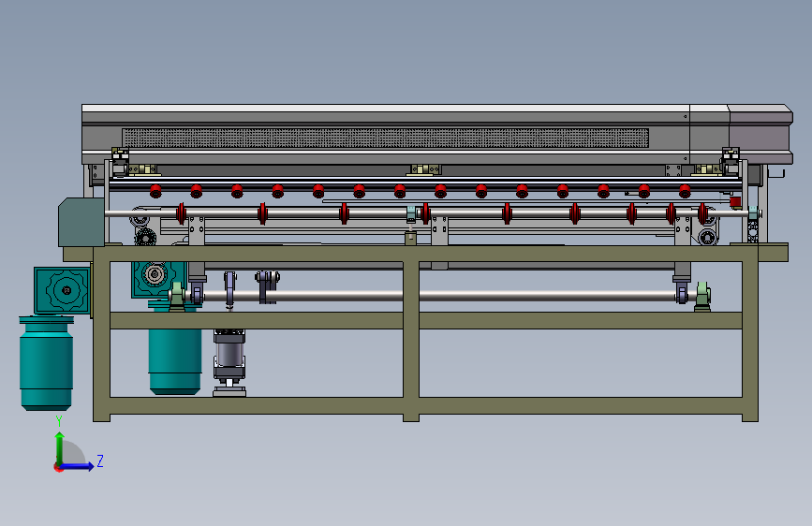Viewport: 812px width, 526px height.
Task: Click the green Y axis arrow of the triad
Action: [60, 447]
